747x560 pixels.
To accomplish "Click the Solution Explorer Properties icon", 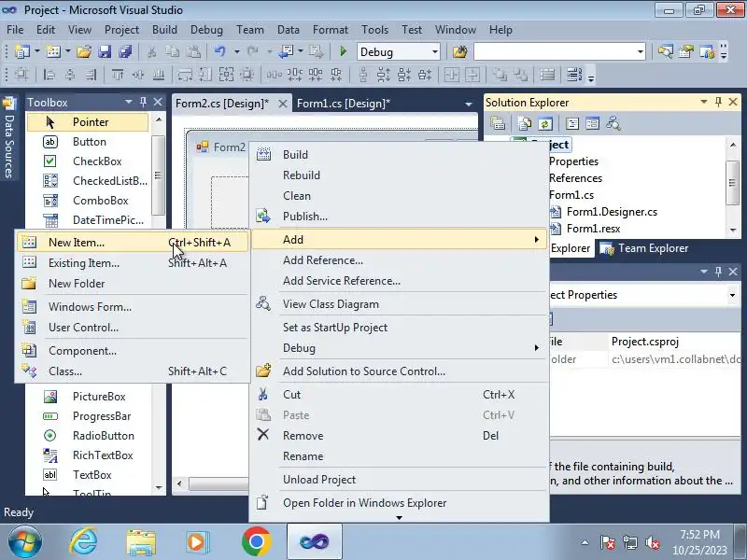I will tap(498, 124).
